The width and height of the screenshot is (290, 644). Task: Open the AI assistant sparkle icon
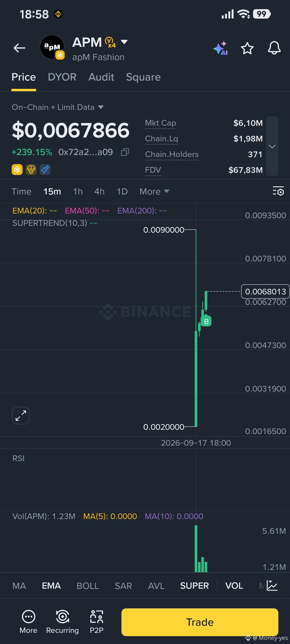tap(221, 48)
